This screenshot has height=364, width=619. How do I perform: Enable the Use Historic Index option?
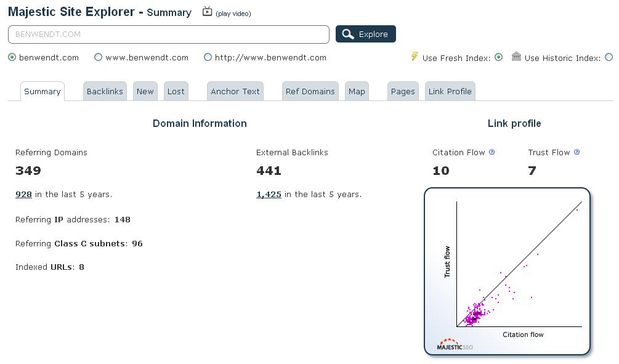[609, 57]
